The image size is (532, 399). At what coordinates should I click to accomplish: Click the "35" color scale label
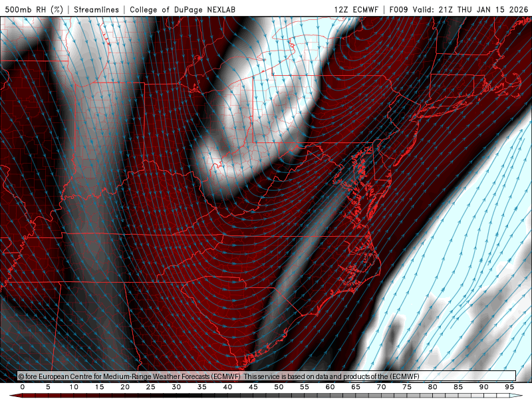[x=202, y=387]
